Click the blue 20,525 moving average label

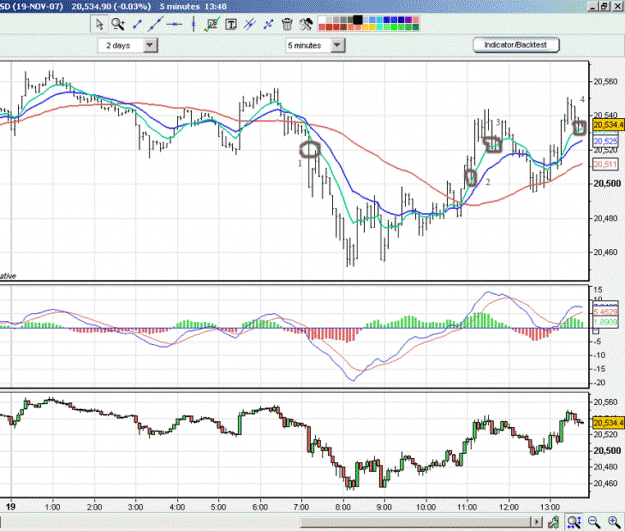pyautogui.click(x=606, y=141)
